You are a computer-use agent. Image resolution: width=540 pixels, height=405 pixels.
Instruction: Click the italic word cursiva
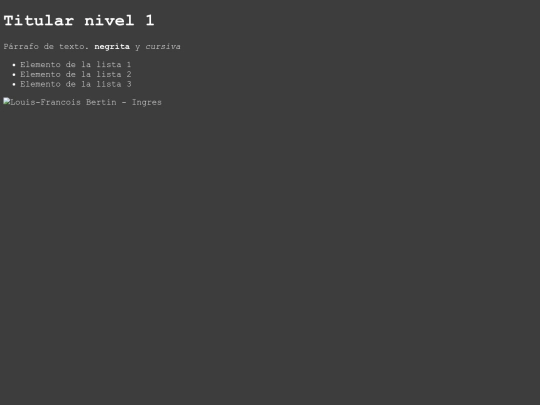[163, 46]
